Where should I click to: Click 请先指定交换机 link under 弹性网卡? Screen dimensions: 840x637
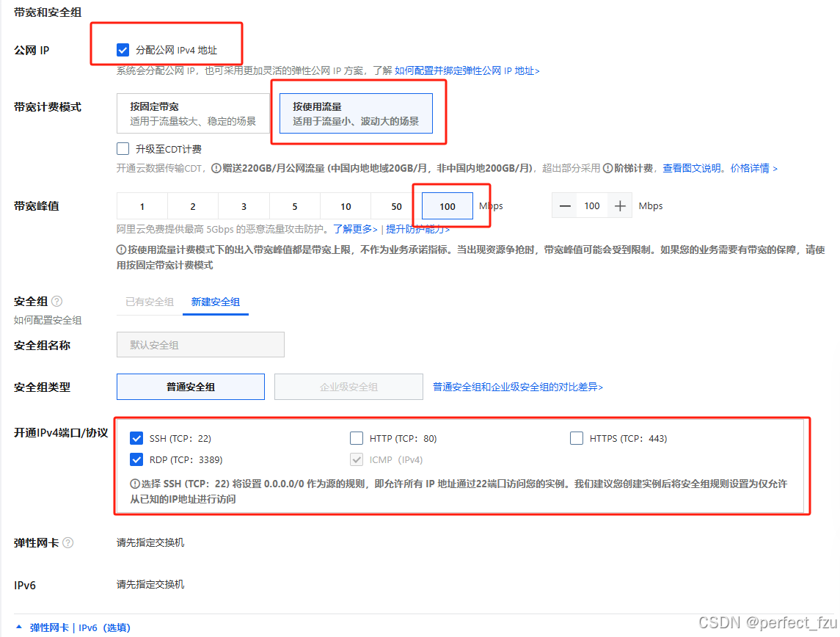(150, 544)
